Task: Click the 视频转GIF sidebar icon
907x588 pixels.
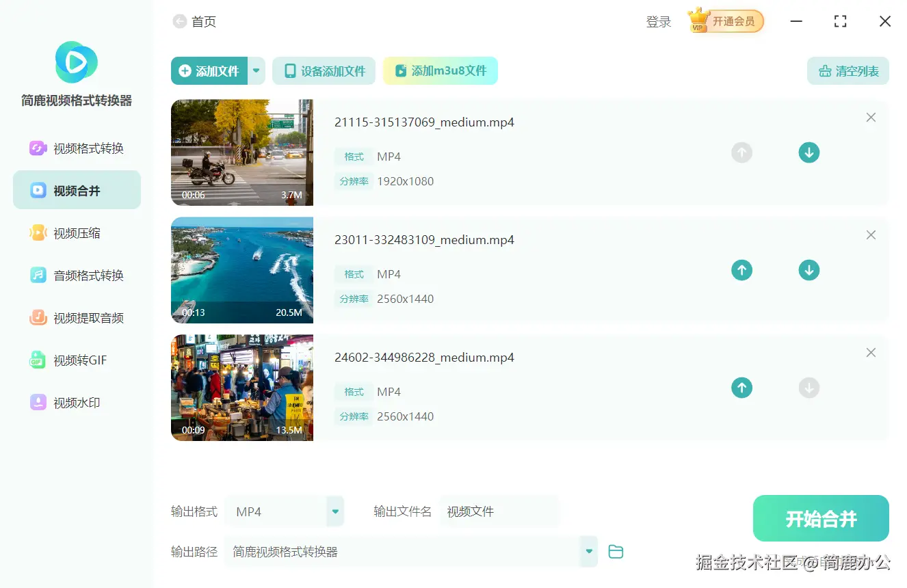Action: pos(38,360)
